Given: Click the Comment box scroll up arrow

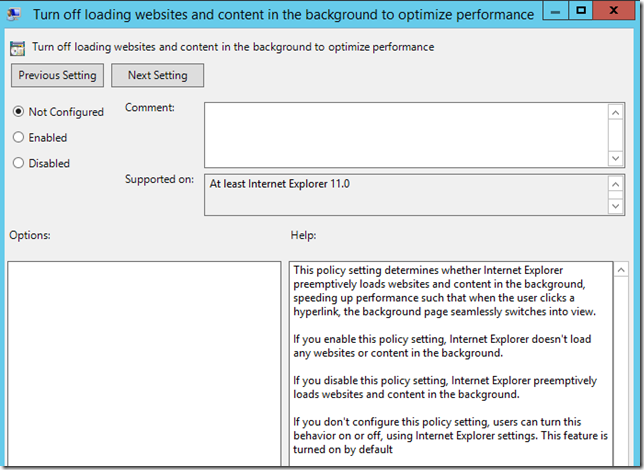Looking at the screenshot, I should coord(616,112).
